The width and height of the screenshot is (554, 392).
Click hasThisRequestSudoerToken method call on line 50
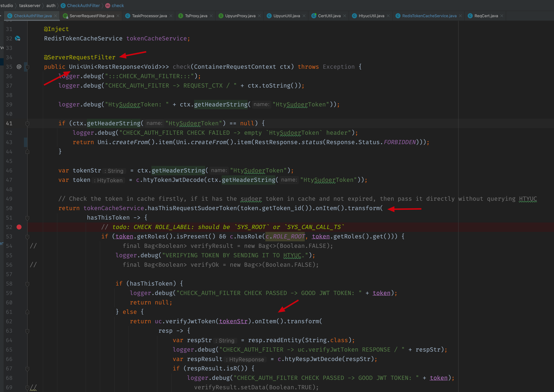pyautogui.click(x=192, y=208)
